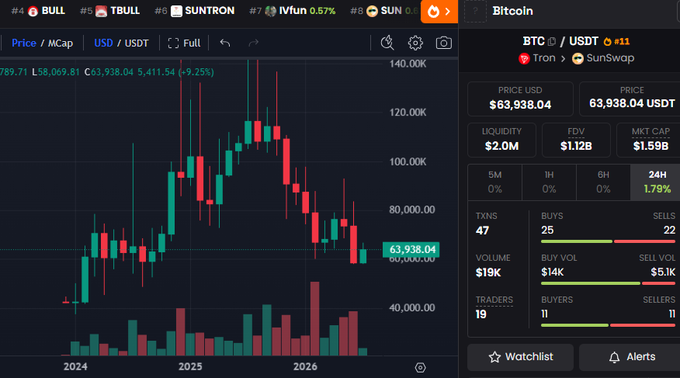Click the buys versus sells ratio bar
Viewport: 680px width, 378px height.
point(608,241)
